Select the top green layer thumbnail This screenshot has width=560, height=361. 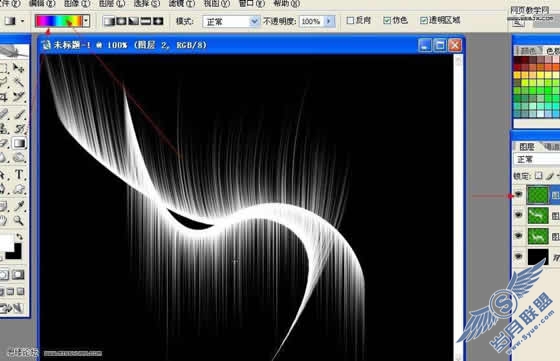coord(538,195)
